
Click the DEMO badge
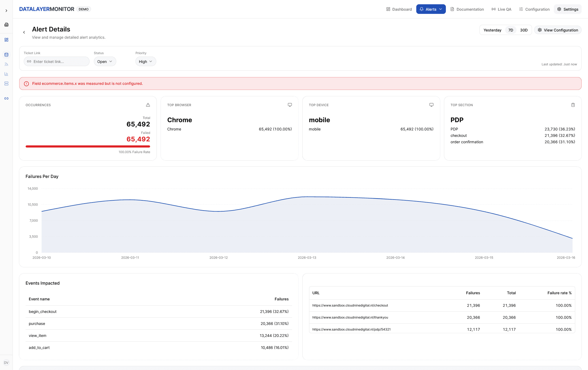pos(83,9)
